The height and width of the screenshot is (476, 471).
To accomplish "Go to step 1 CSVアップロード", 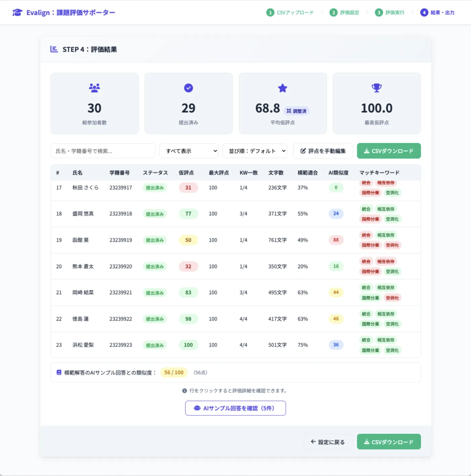I will [290, 12].
